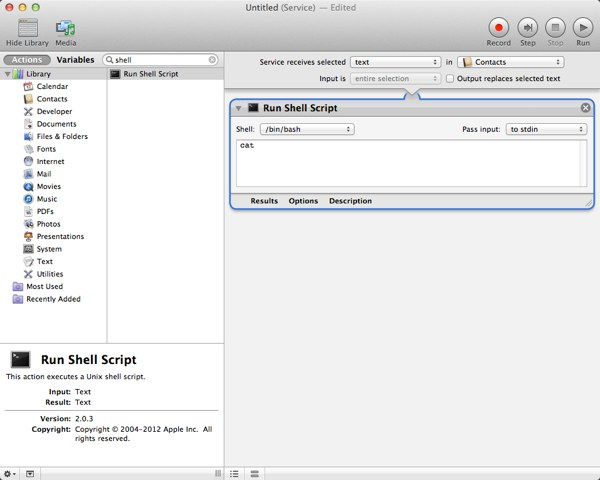Select Developer category in library

[x=48, y=111]
